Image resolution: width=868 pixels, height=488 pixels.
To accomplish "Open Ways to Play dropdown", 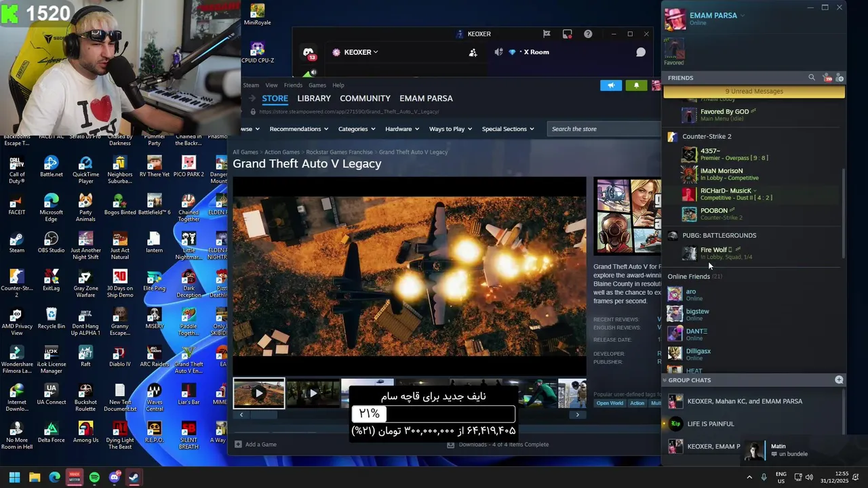I will 450,129.
